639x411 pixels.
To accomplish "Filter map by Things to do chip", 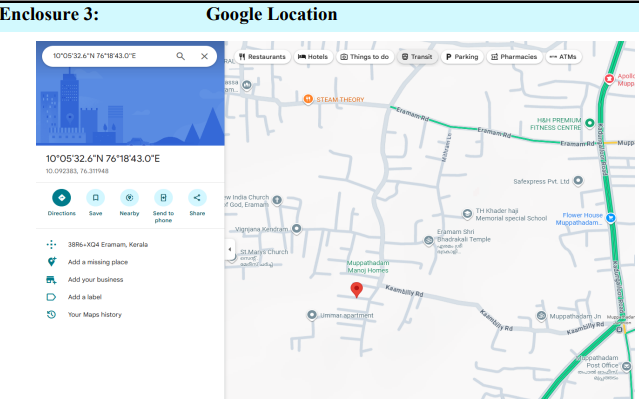I will coord(365,57).
